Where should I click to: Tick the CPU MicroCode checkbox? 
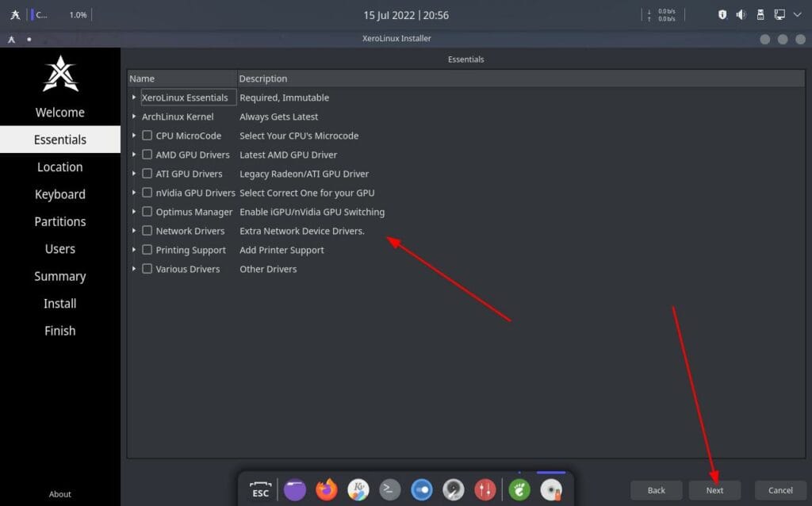point(147,135)
